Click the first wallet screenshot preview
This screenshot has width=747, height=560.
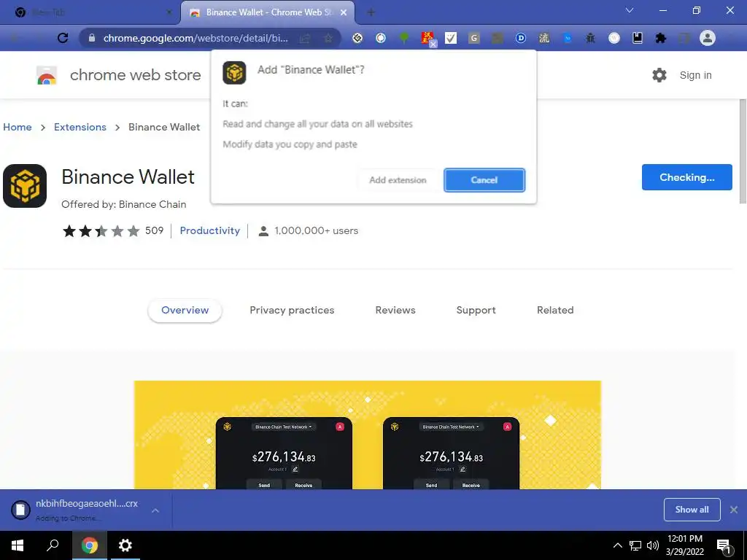[x=284, y=453]
